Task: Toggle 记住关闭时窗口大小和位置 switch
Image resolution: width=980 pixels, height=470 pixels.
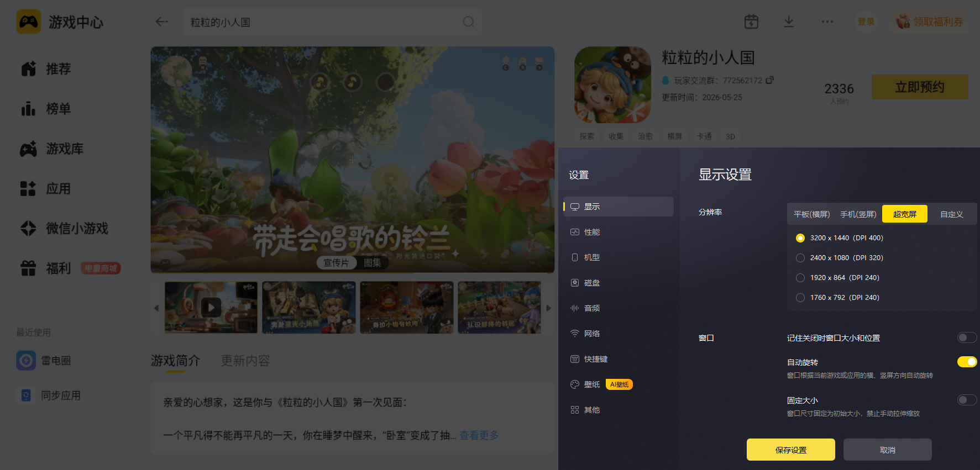Action: [967, 337]
